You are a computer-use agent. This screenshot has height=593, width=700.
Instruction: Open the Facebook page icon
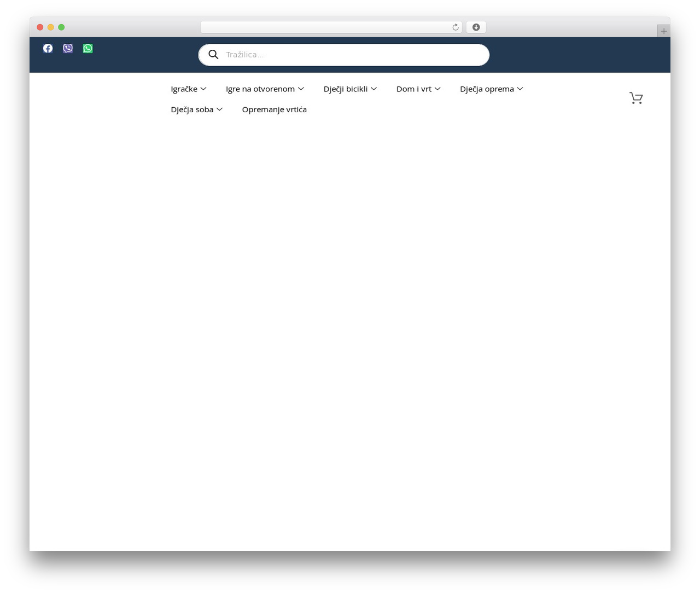48,48
